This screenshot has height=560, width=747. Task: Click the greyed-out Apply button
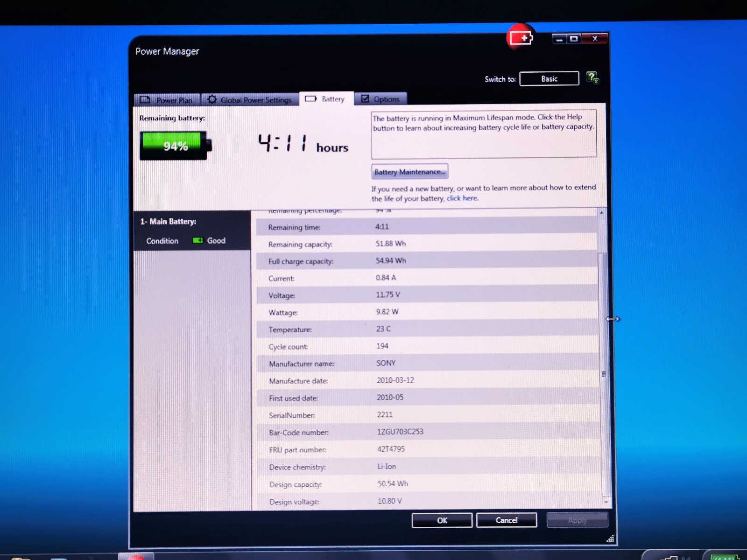(x=578, y=520)
